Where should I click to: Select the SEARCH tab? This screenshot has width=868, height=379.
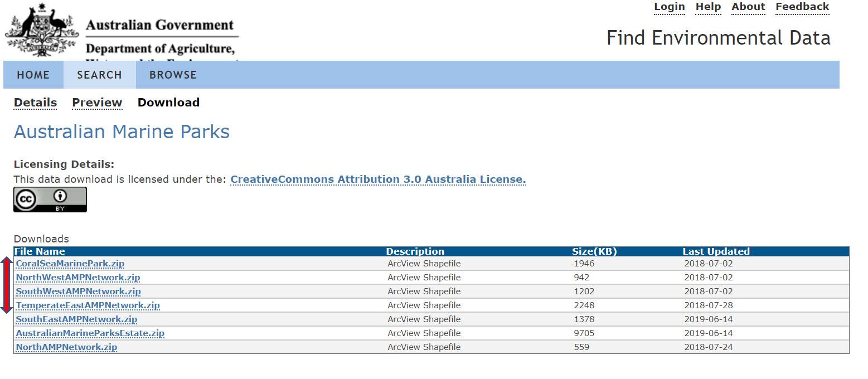coord(99,75)
